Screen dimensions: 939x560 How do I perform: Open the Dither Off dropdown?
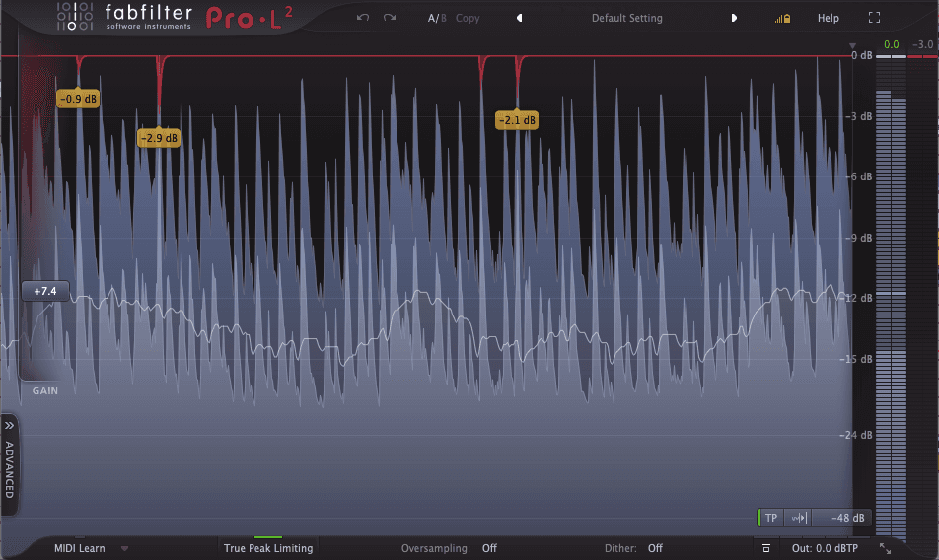[x=655, y=548]
